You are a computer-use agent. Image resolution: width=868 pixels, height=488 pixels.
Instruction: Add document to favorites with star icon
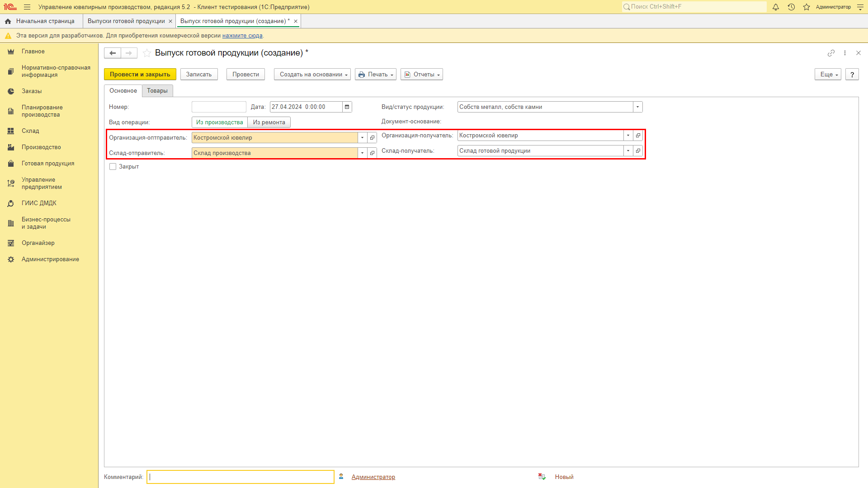pyautogui.click(x=147, y=53)
